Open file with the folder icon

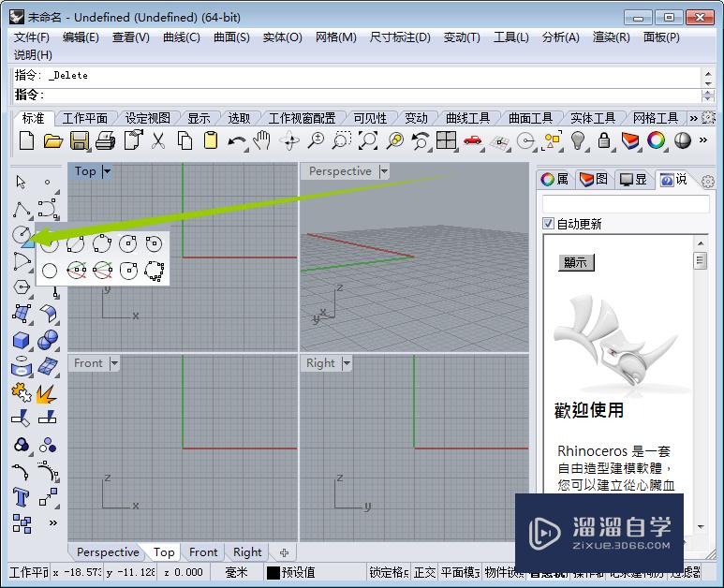click(52, 140)
